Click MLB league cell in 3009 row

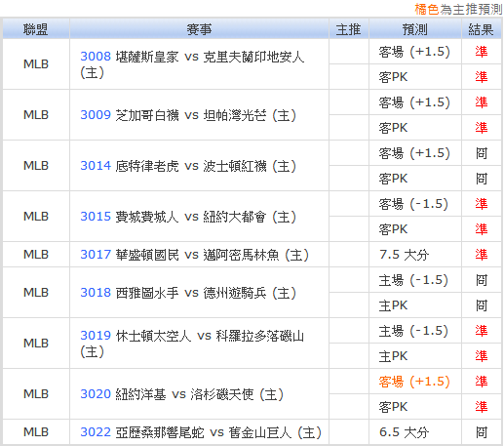(x=36, y=115)
